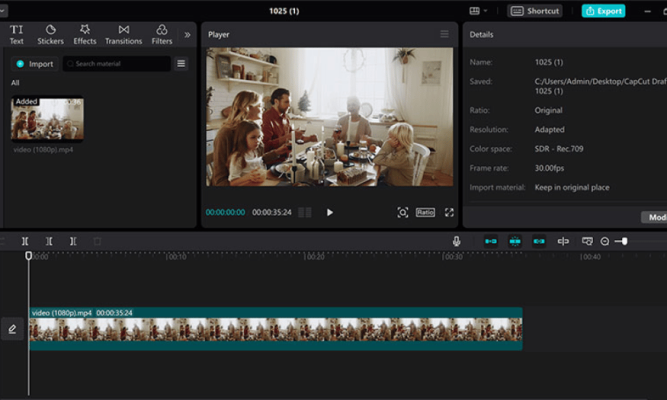Toggle the main track magnet
This screenshot has width=667, height=400.
pyautogui.click(x=491, y=241)
